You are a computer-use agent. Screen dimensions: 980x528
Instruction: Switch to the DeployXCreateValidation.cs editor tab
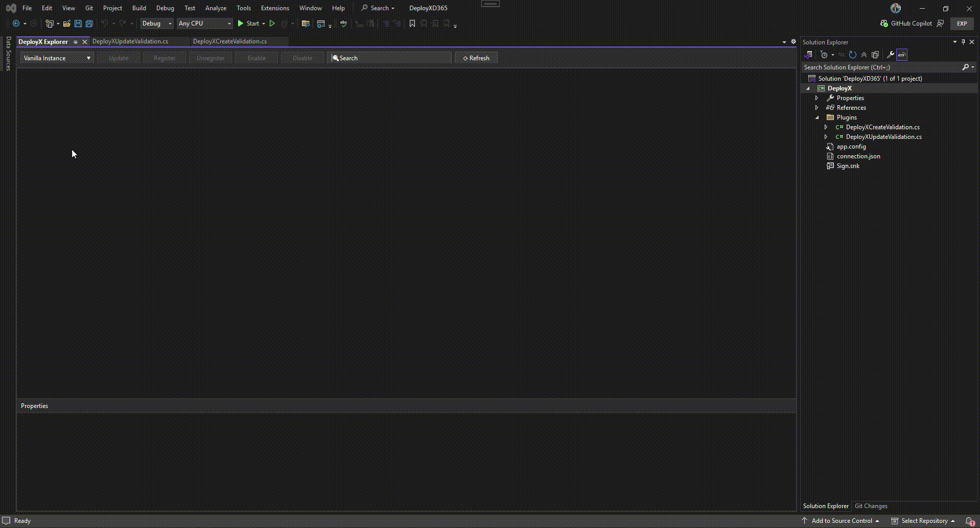(x=230, y=41)
